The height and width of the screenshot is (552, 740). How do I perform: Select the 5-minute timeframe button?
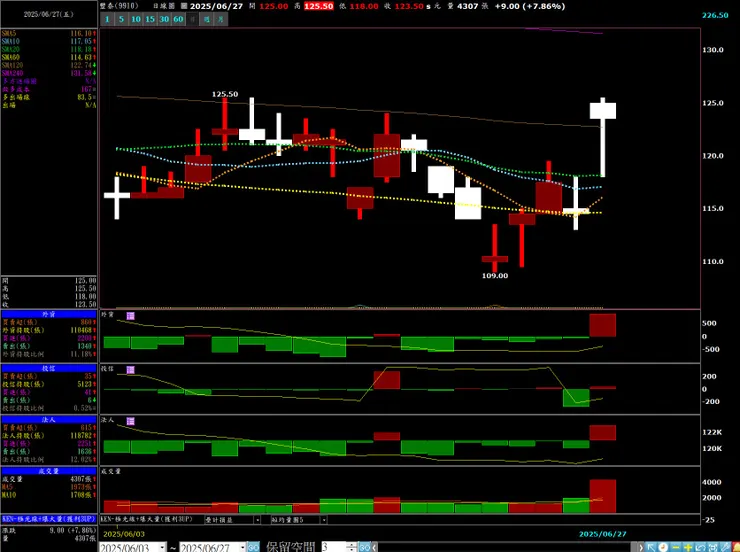121,19
